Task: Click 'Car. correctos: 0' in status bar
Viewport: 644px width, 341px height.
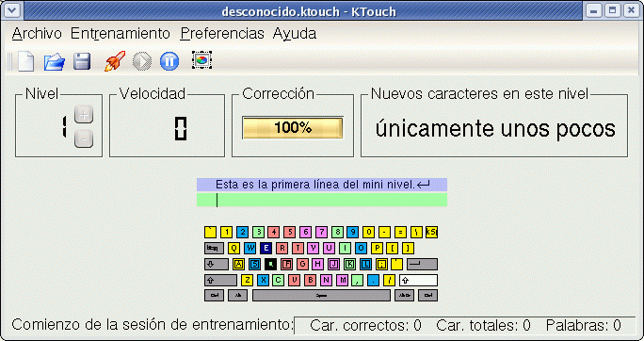Action: pyautogui.click(x=365, y=326)
